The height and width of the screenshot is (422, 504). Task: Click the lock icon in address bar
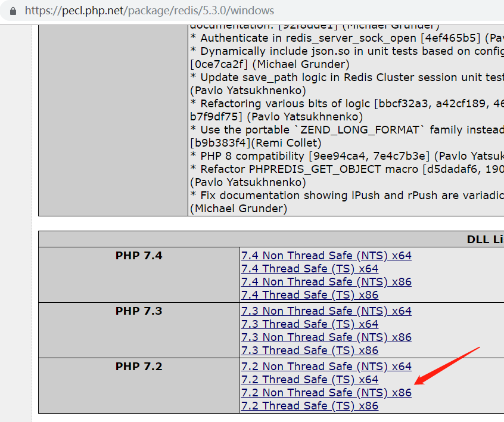click(13, 11)
